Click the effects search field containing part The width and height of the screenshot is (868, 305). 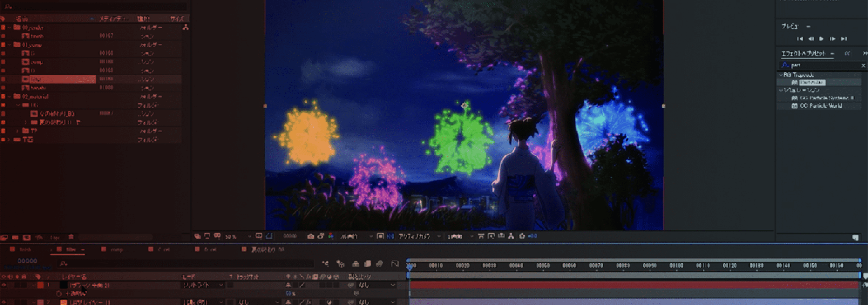[822, 65]
